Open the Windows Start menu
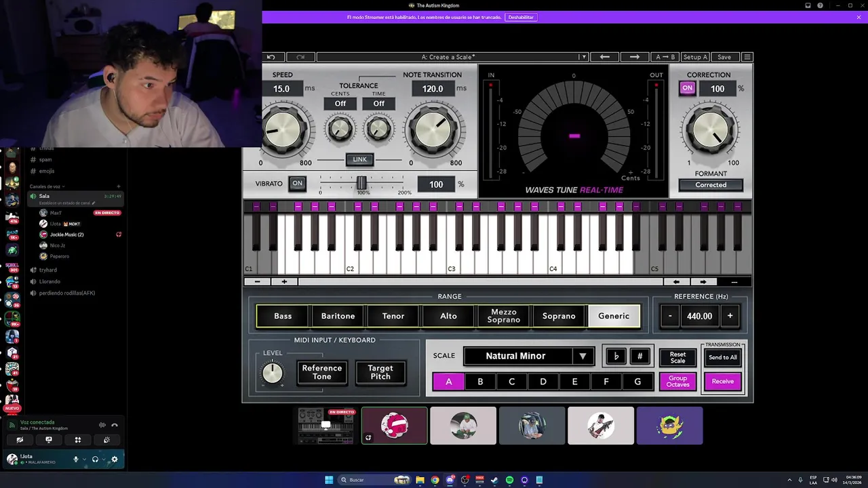Image resolution: width=868 pixels, height=488 pixels. [329, 480]
